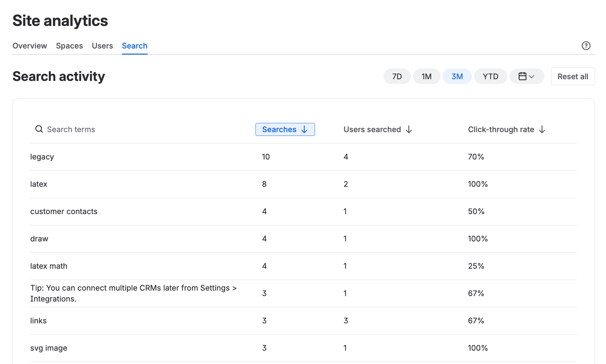Click the sort arrow next to Searches
606x364 pixels.
[304, 129]
